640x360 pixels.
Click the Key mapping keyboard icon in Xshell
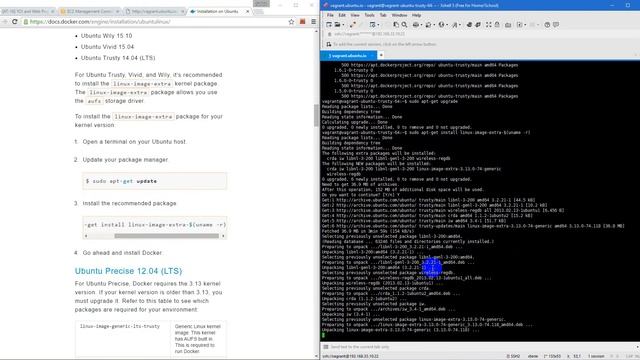[x=508, y=24]
